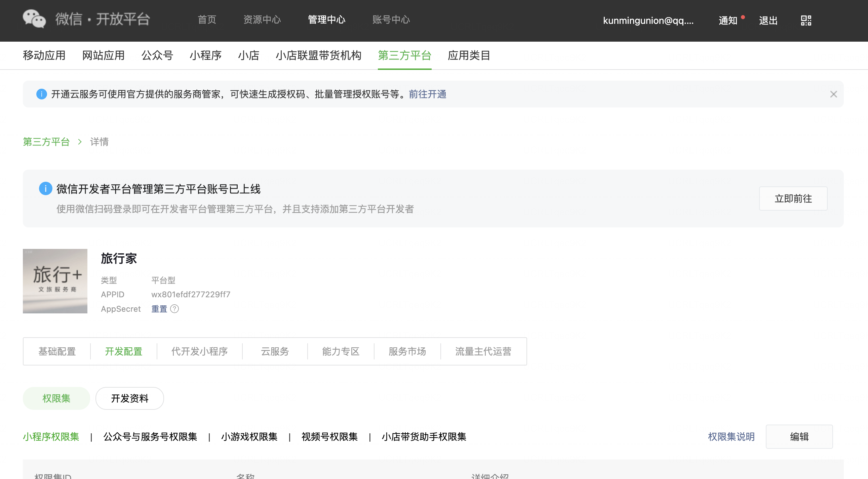
Task: Open the 旅行+ app logo thumbnail
Action: point(55,281)
